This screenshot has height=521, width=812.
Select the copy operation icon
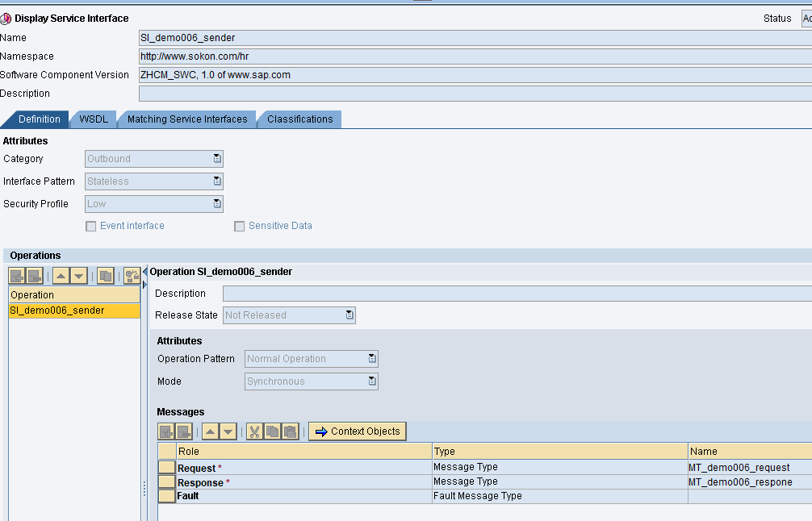coord(106,275)
